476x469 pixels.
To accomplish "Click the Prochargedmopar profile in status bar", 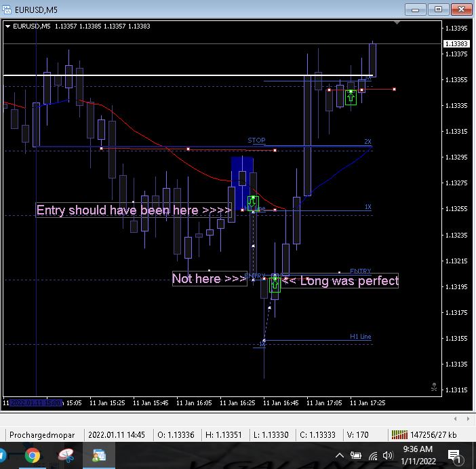I will coord(42,435).
